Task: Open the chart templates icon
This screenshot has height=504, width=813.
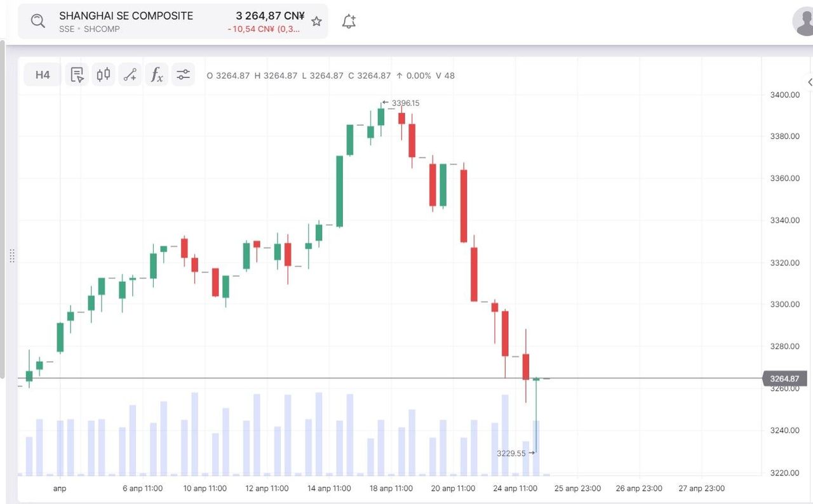Action: point(77,75)
